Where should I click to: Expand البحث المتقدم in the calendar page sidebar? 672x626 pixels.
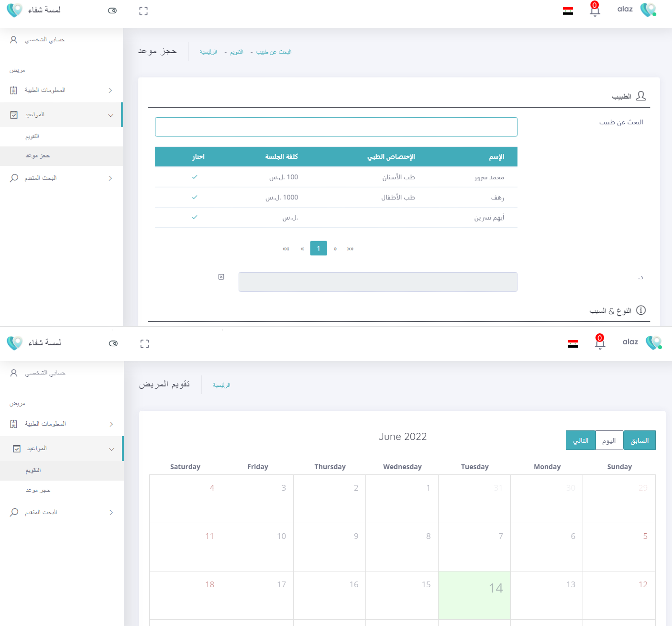coord(61,512)
